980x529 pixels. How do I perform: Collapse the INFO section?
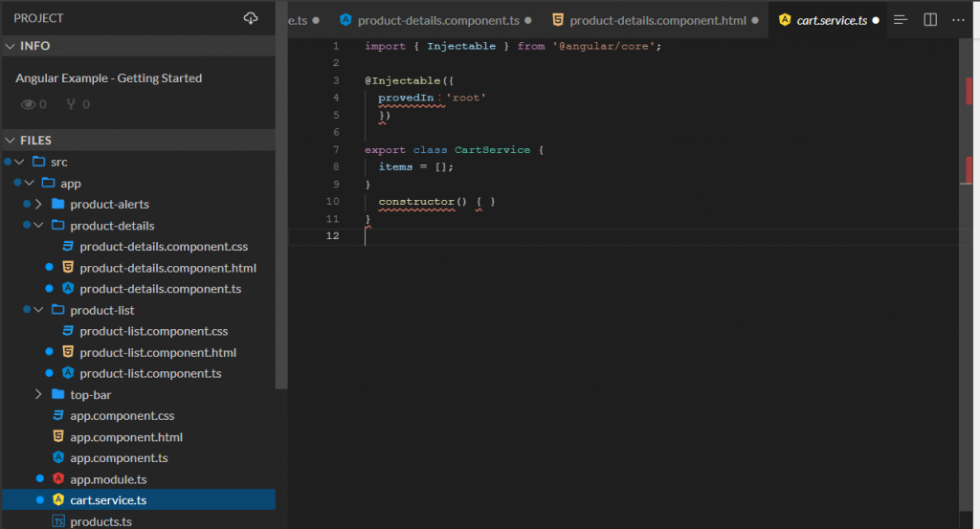coord(10,46)
